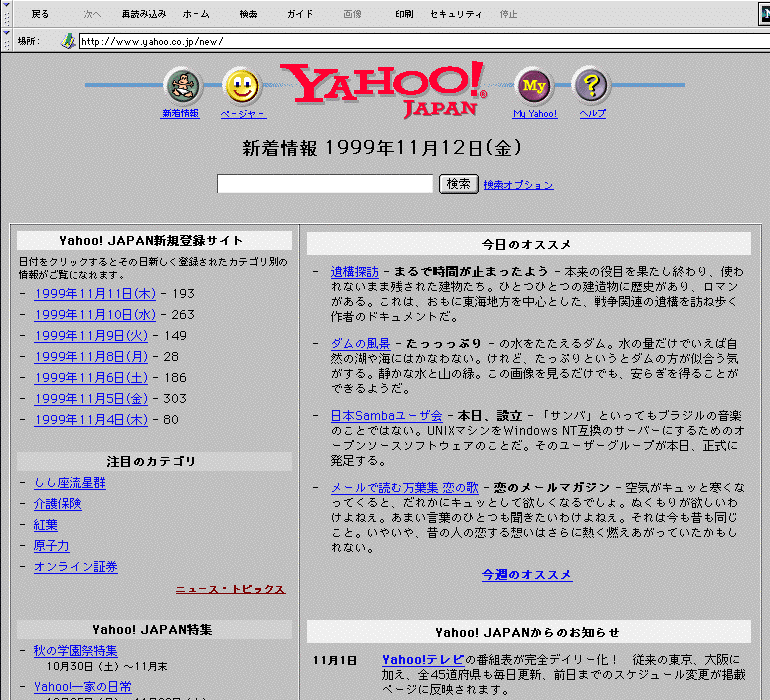Screen dimensions: 770x700
Task: Click the bookmark icon beside the location field
Action: (68, 41)
